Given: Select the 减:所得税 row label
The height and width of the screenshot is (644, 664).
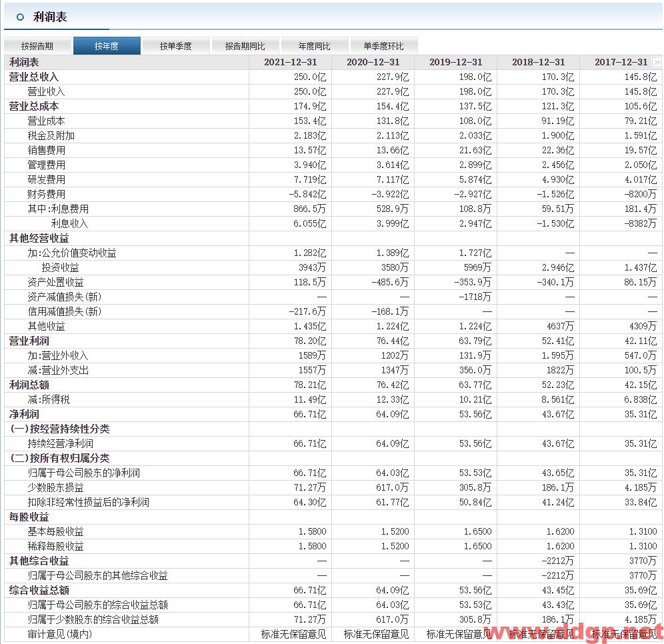Looking at the screenshot, I should 49,400.
